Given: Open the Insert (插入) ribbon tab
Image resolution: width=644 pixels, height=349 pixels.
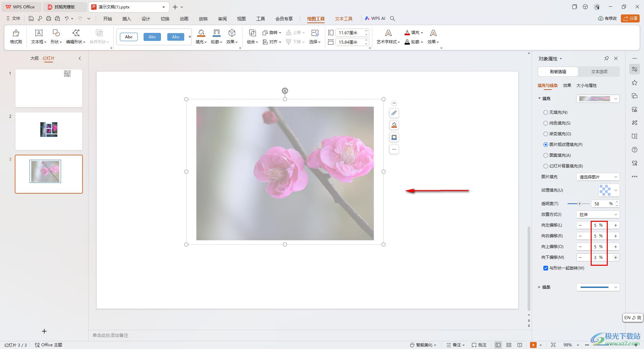Looking at the screenshot, I should coord(126,19).
